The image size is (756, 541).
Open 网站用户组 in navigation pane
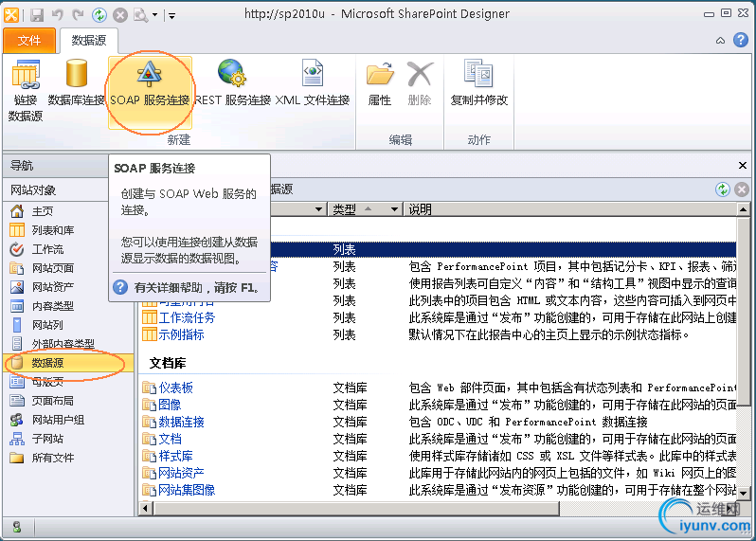click(58, 420)
